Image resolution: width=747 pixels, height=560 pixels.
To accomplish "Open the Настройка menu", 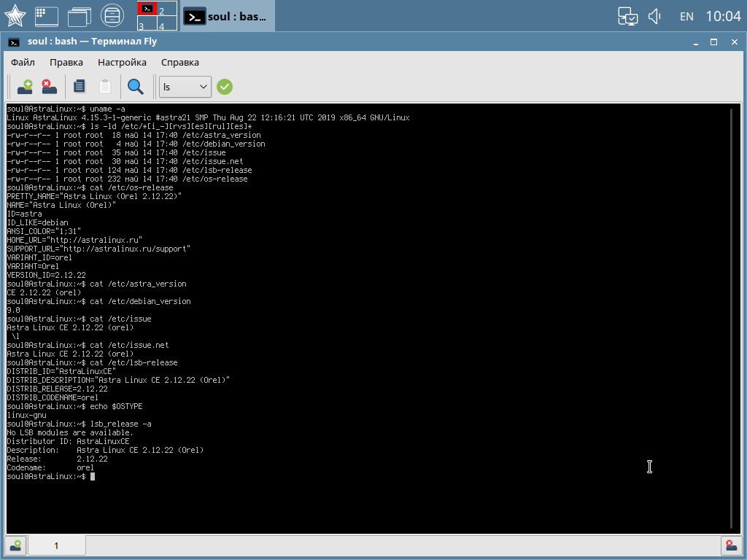I will pos(122,63).
